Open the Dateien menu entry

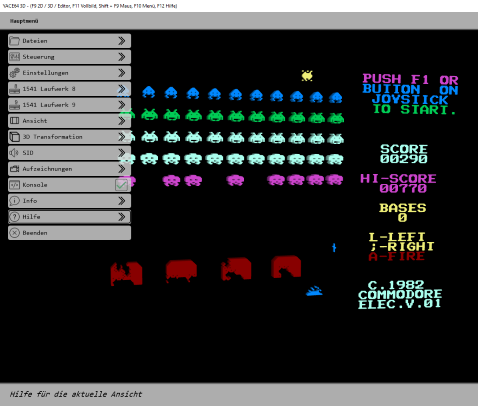(x=69, y=41)
